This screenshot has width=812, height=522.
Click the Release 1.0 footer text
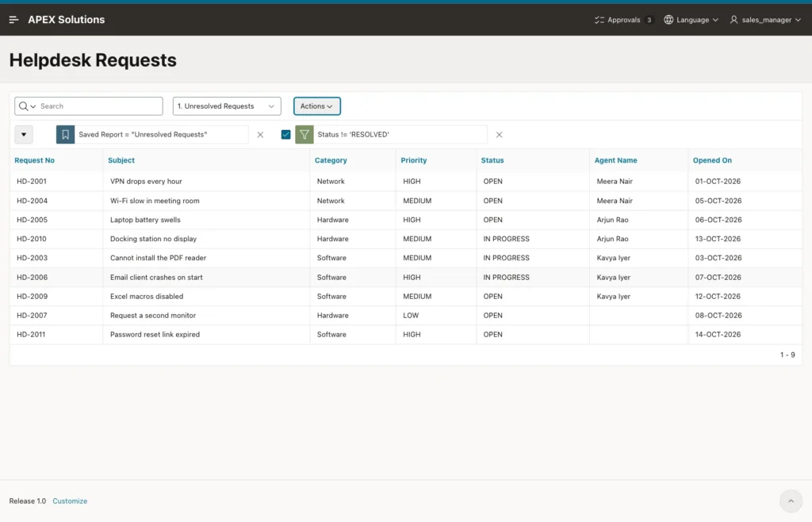pyautogui.click(x=28, y=501)
